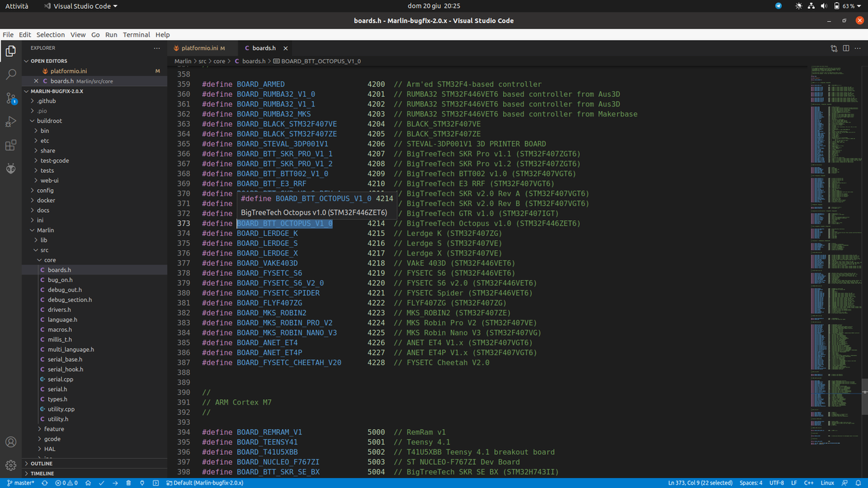Click the PlatformIO Home icon in the status bar

point(87,483)
